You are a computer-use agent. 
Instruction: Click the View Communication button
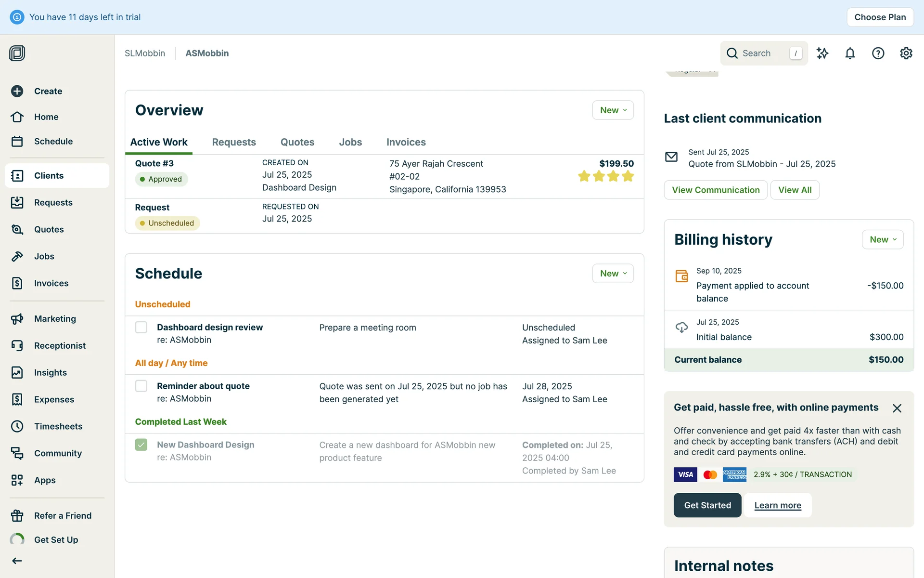coord(715,190)
